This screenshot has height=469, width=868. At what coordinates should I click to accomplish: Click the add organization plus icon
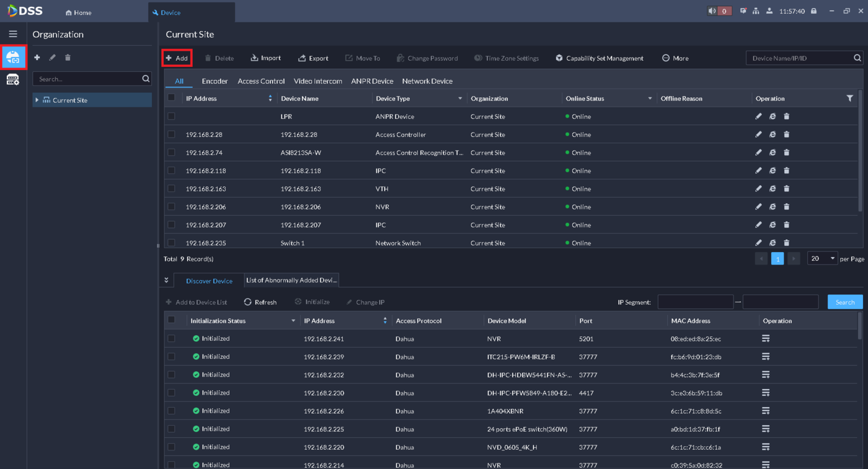[37, 58]
